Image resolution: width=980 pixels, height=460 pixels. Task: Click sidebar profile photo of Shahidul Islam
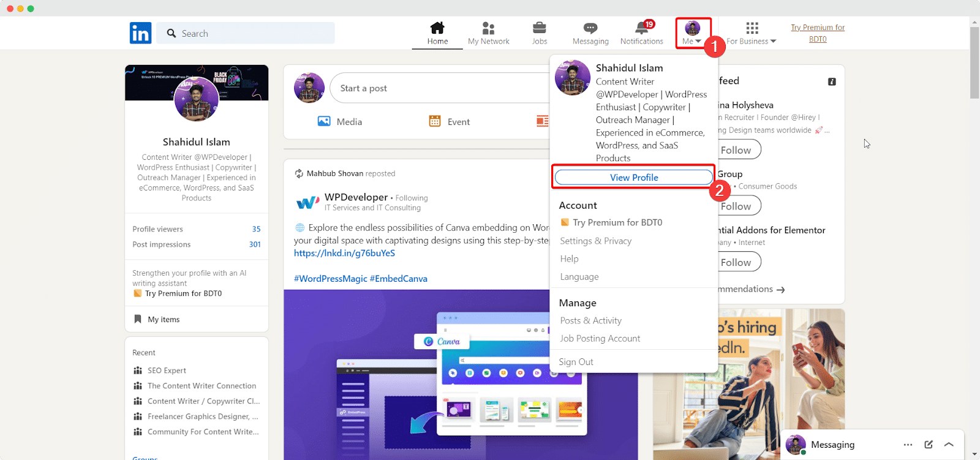(x=197, y=99)
